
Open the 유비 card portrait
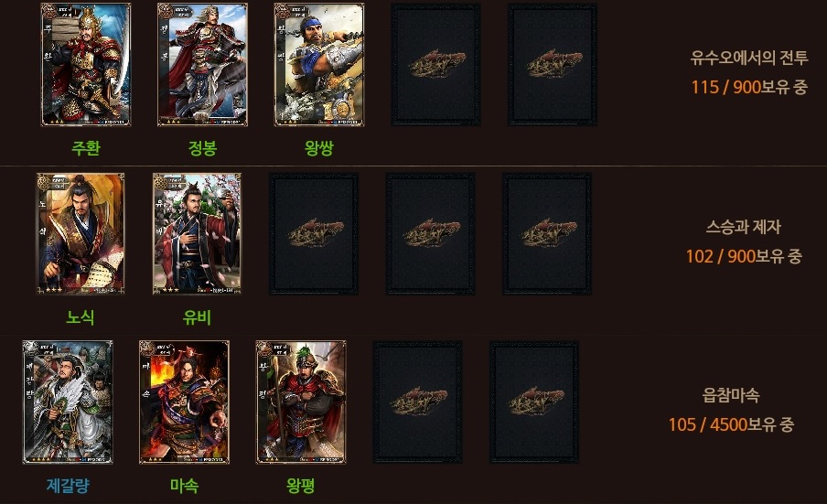(x=198, y=233)
